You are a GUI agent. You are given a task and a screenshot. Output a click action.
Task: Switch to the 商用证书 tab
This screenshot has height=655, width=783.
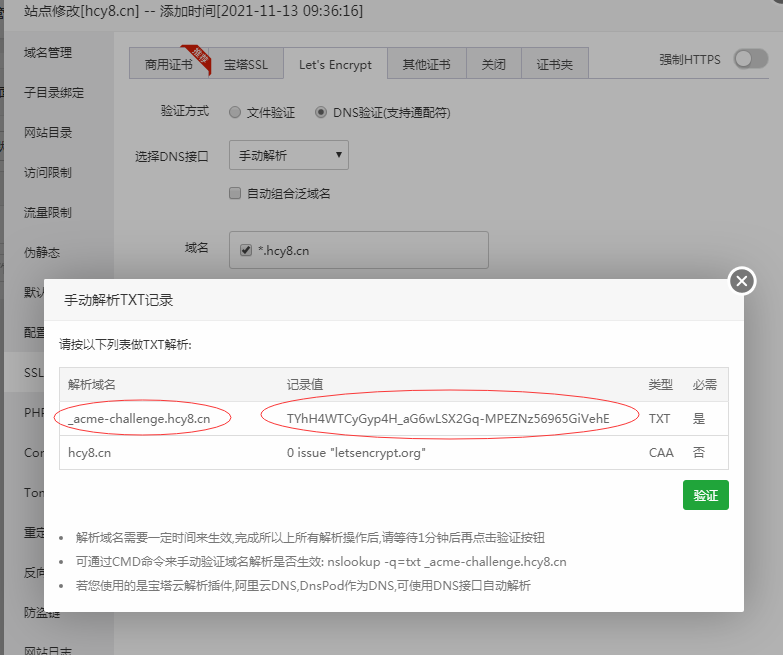click(170, 64)
